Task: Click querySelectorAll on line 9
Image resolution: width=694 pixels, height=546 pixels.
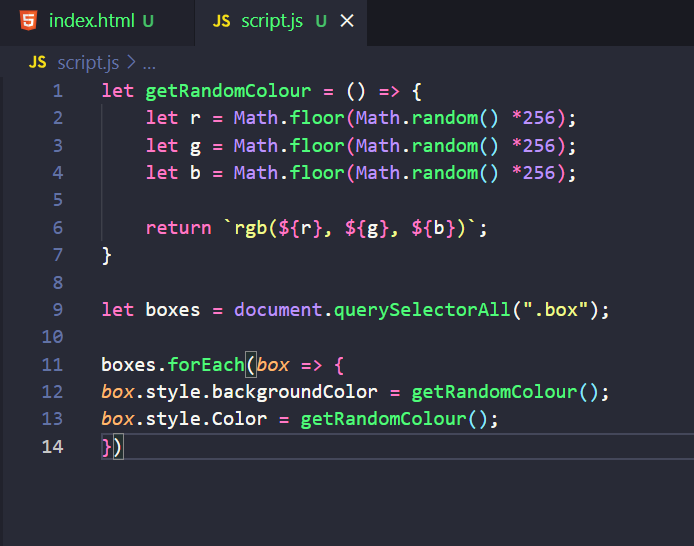Action: [422, 311]
